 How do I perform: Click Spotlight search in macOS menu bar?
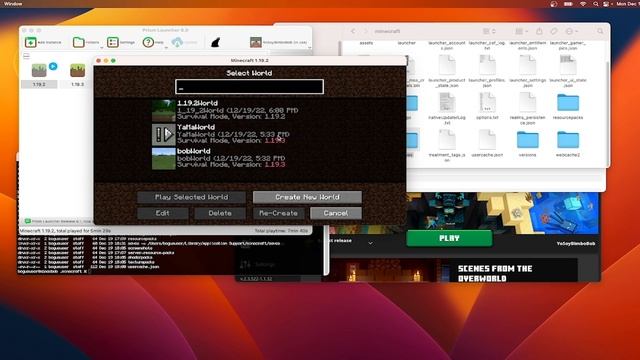(x=596, y=4)
